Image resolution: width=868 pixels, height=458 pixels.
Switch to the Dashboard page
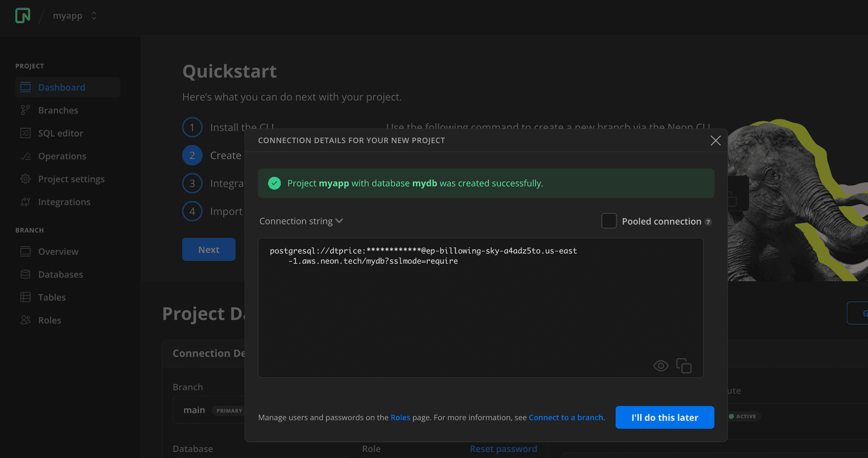point(61,87)
